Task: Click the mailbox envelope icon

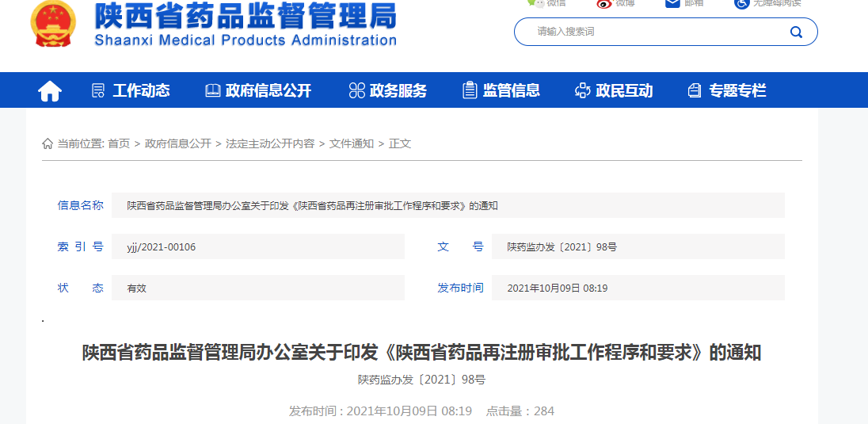Action: click(x=672, y=2)
